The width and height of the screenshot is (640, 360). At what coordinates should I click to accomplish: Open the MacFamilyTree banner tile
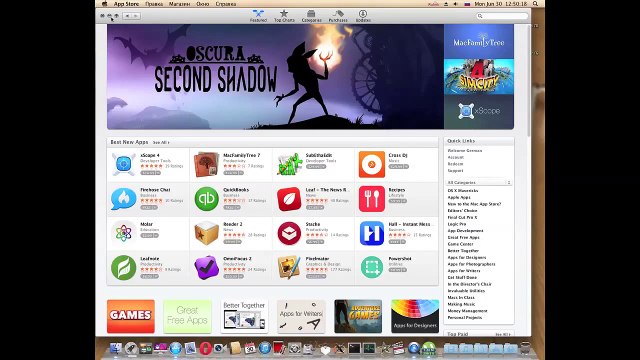479,42
